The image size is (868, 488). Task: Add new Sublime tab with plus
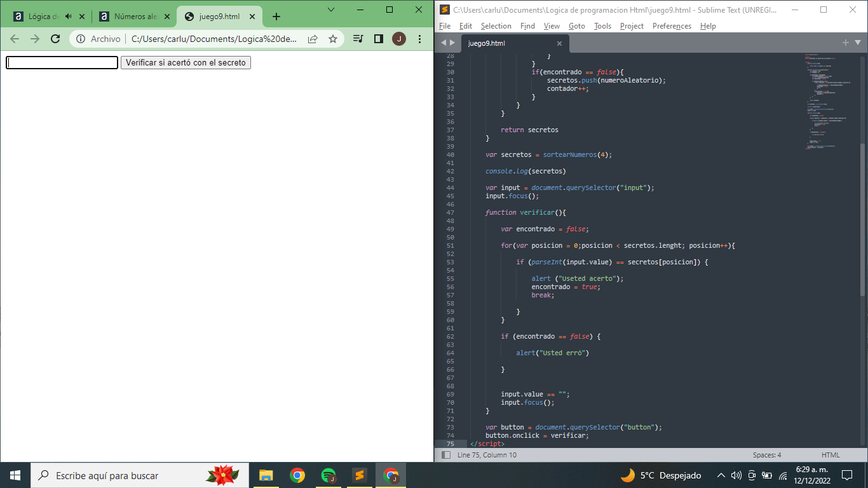846,43
